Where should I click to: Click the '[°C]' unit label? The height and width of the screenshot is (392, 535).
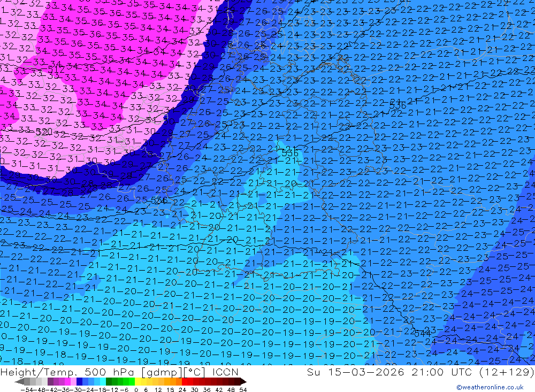[195, 372]
